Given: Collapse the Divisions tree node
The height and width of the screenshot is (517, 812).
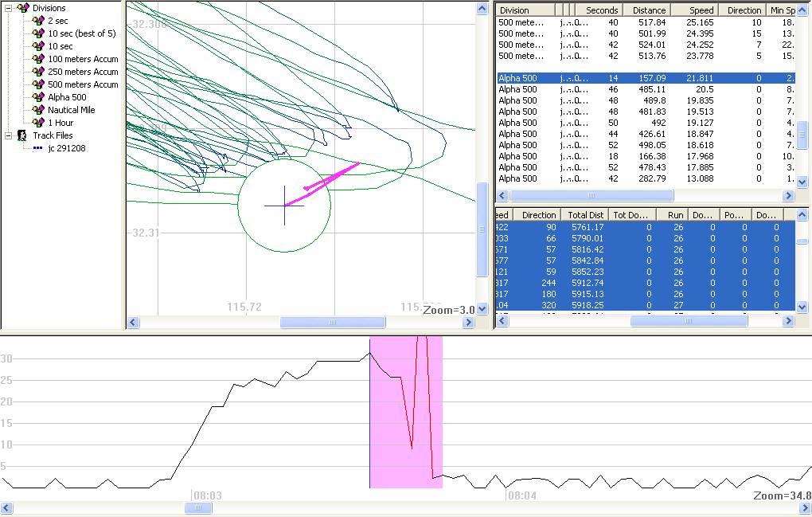Looking at the screenshot, I should tap(9, 8).
